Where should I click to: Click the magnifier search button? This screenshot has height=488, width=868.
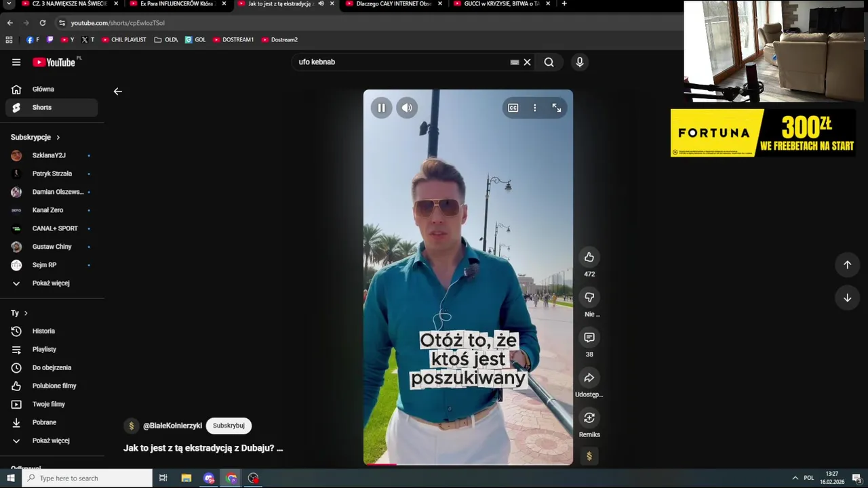tap(549, 62)
